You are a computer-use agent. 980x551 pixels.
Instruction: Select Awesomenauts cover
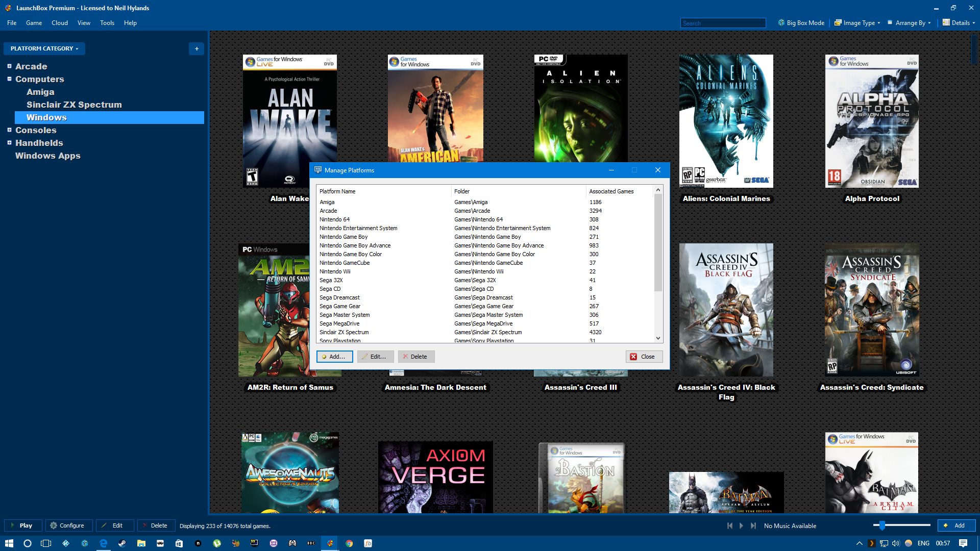coord(290,473)
